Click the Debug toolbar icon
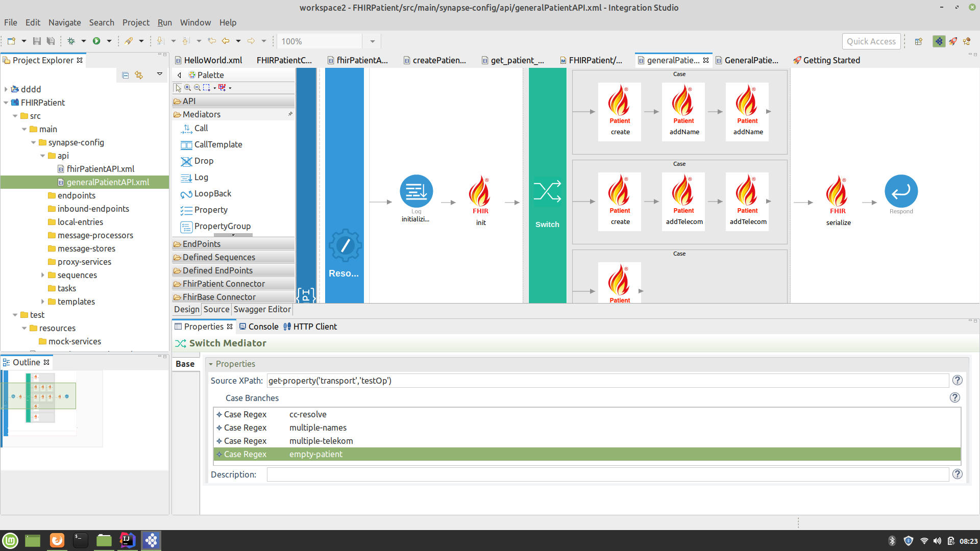 coord(72,41)
